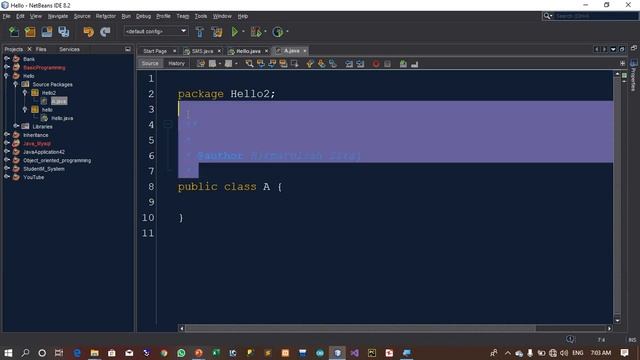The height and width of the screenshot is (360, 640).
Task: Toggle Rectangular Selection icon
Action: coord(294,64)
